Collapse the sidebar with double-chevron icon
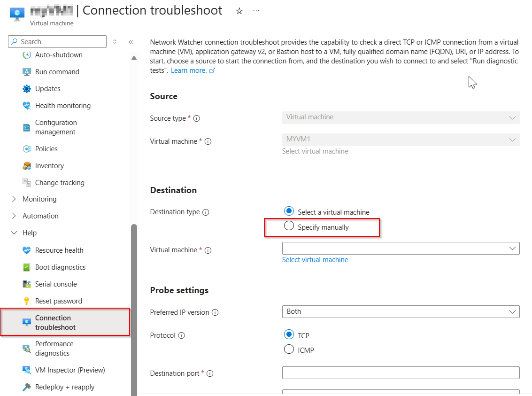This screenshot has width=532, height=396. point(131,42)
